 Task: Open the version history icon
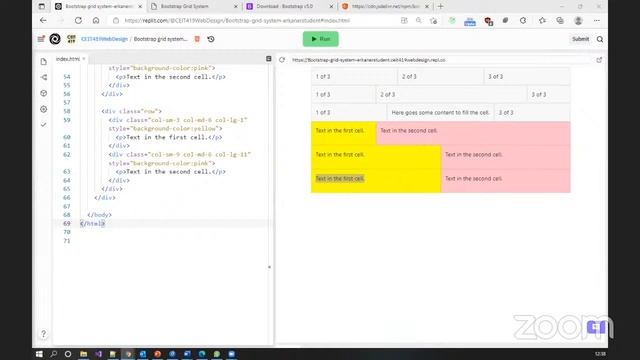(211, 39)
